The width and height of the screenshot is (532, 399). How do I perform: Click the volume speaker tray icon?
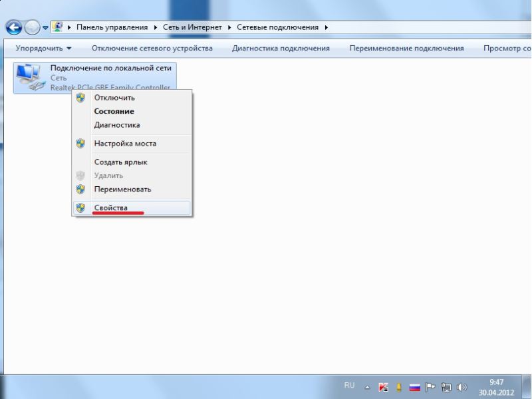[462, 387]
